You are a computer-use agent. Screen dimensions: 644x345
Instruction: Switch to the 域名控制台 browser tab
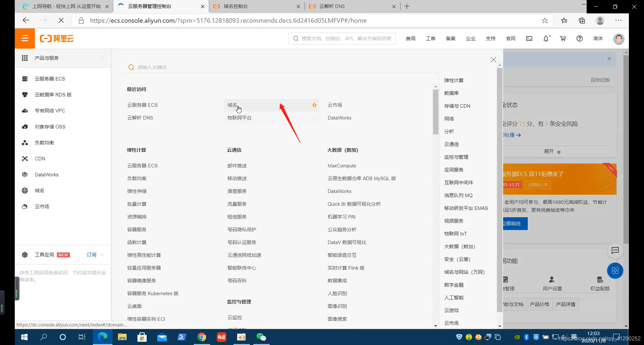(x=235, y=6)
